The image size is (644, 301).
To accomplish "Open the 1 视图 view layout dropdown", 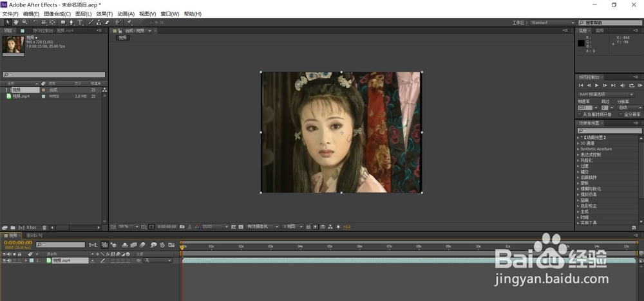I will (x=292, y=227).
